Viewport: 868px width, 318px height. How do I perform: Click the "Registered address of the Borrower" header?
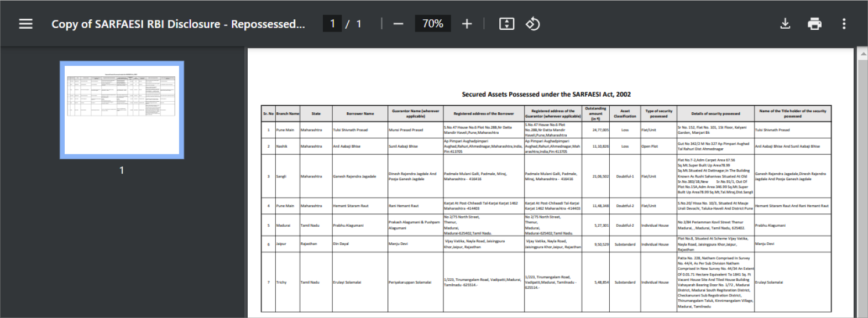click(484, 113)
